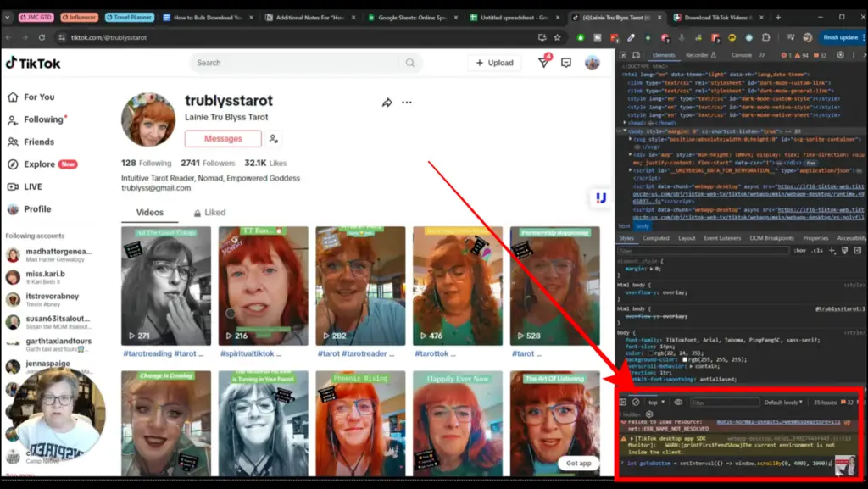Viewport: 868px width, 489px height.
Task: Open the three-dot more options on profile
Action: pyautogui.click(x=407, y=103)
